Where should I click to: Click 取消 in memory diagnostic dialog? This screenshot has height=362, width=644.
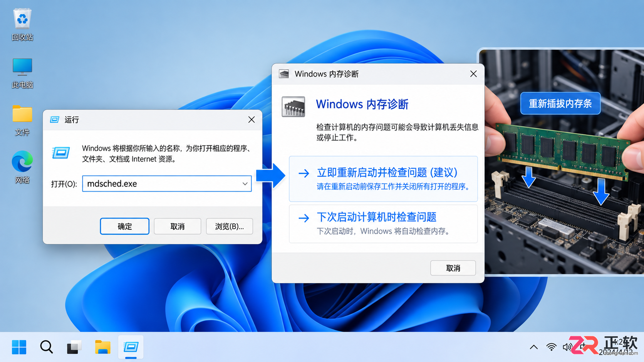(x=453, y=268)
